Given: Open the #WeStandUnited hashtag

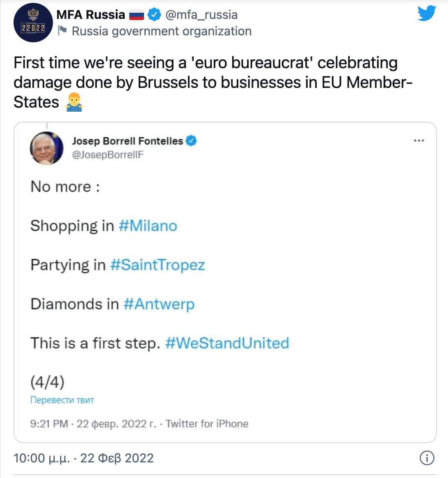Looking at the screenshot, I should point(227,343).
